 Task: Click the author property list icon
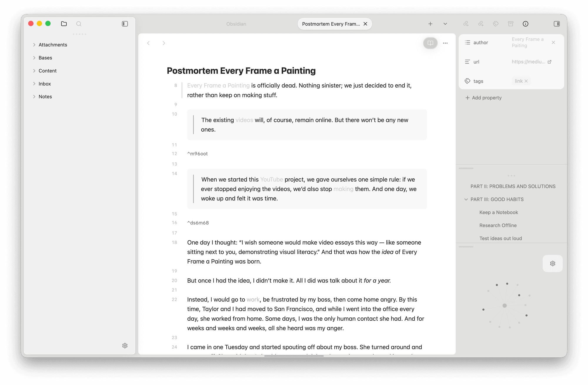point(467,42)
